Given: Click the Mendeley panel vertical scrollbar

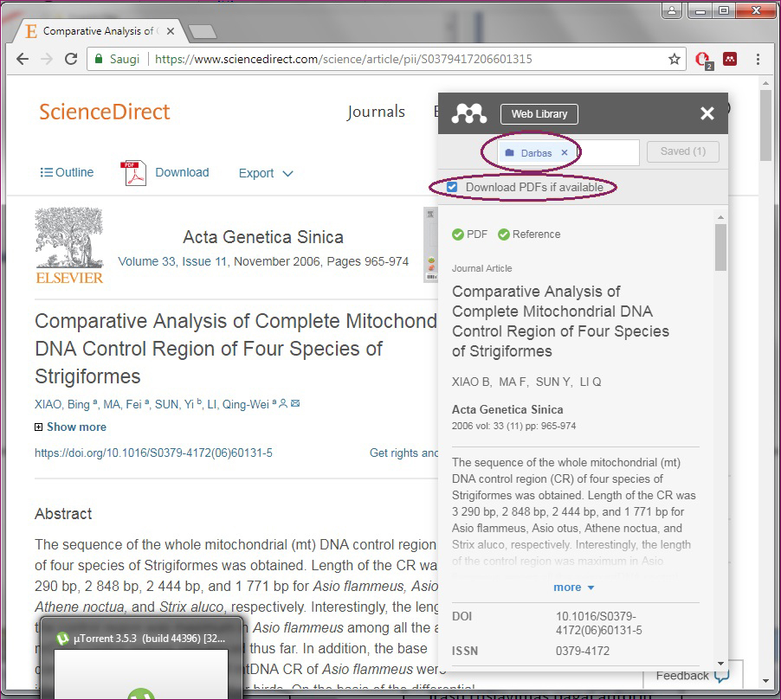Looking at the screenshot, I should tap(720, 247).
